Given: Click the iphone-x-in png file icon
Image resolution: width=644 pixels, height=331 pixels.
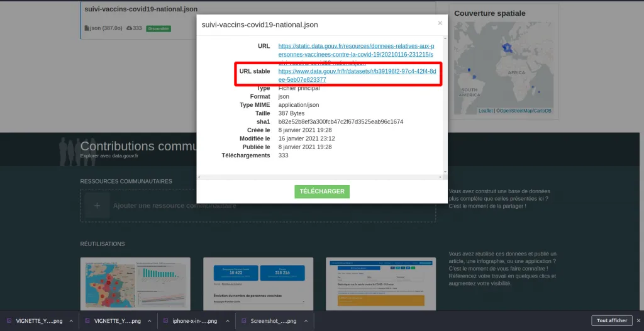Looking at the screenshot, I should (x=167, y=321).
